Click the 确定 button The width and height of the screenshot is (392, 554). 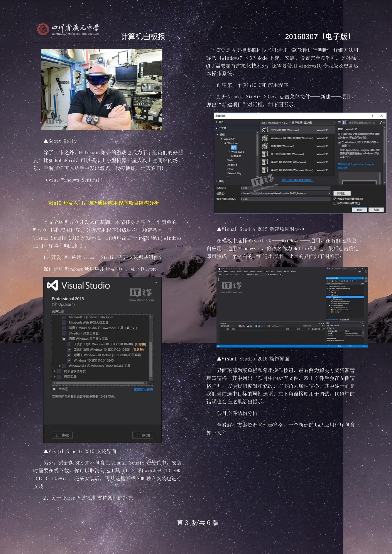(359, 210)
